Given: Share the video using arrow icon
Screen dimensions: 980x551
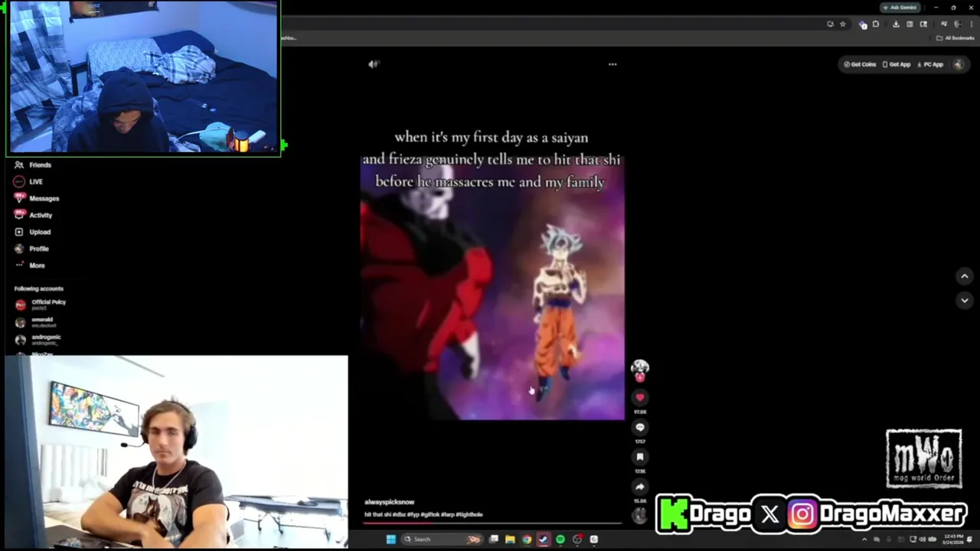Looking at the screenshot, I should click(640, 487).
